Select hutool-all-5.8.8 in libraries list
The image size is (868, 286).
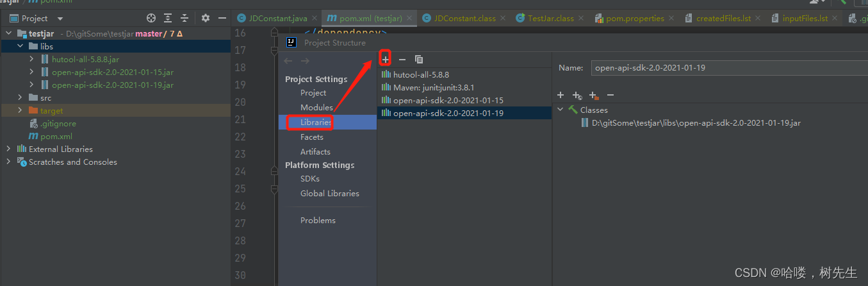(464, 74)
